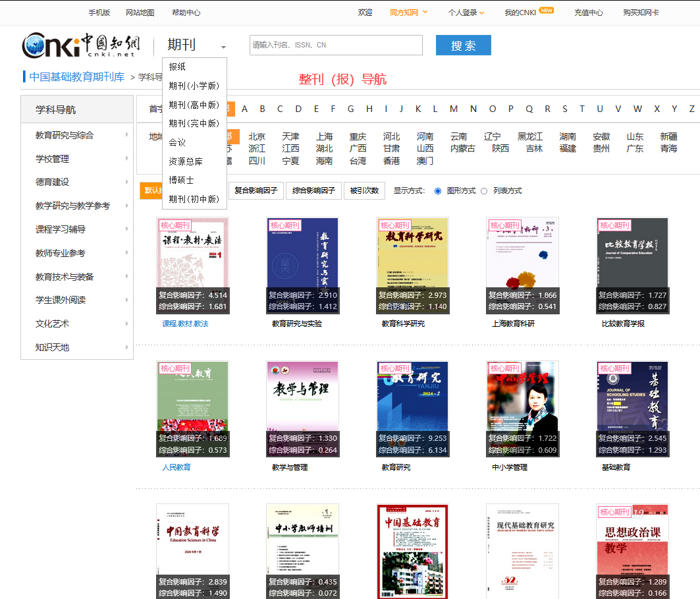Open 购买知网卡 link

coord(641,13)
